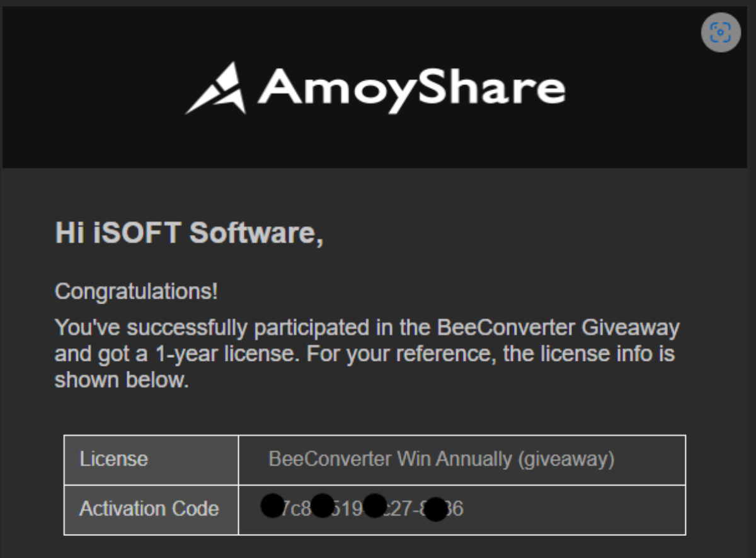Click the "Congratulations!" line

coord(136,292)
